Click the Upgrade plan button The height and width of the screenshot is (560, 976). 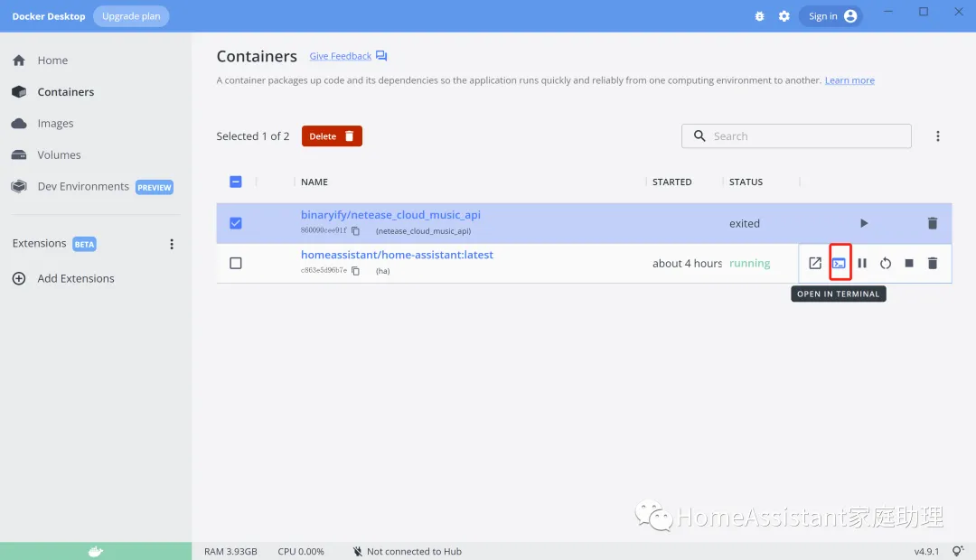(x=131, y=16)
